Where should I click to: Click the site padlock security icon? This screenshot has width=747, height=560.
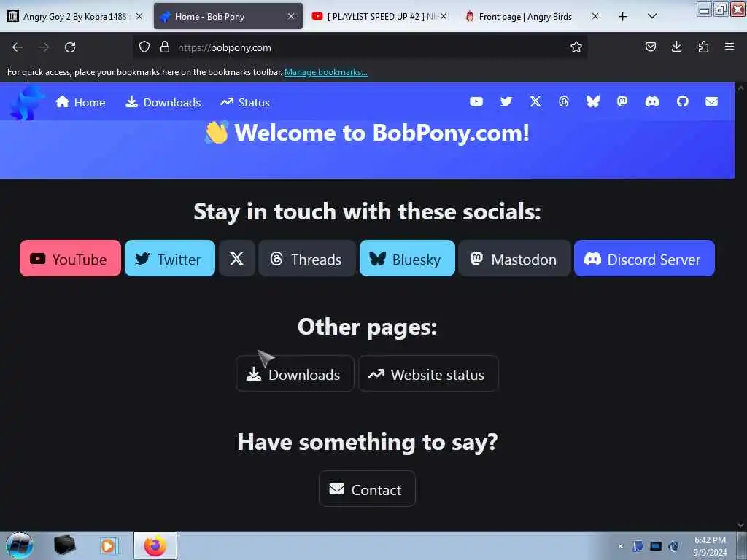(x=165, y=47)
